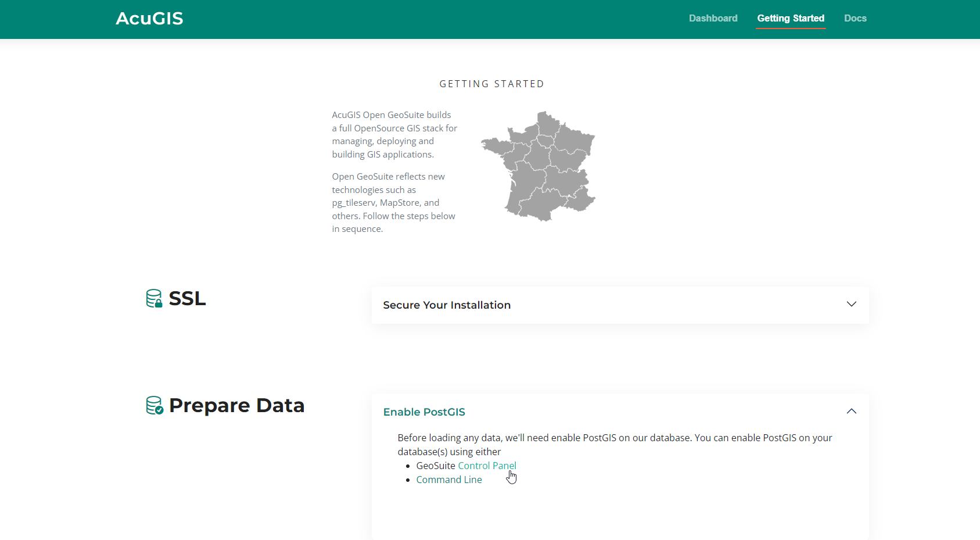The image size is (980, 540).
Task: Open the GeoSuite Control Panel link
Action: coord(487,466)
